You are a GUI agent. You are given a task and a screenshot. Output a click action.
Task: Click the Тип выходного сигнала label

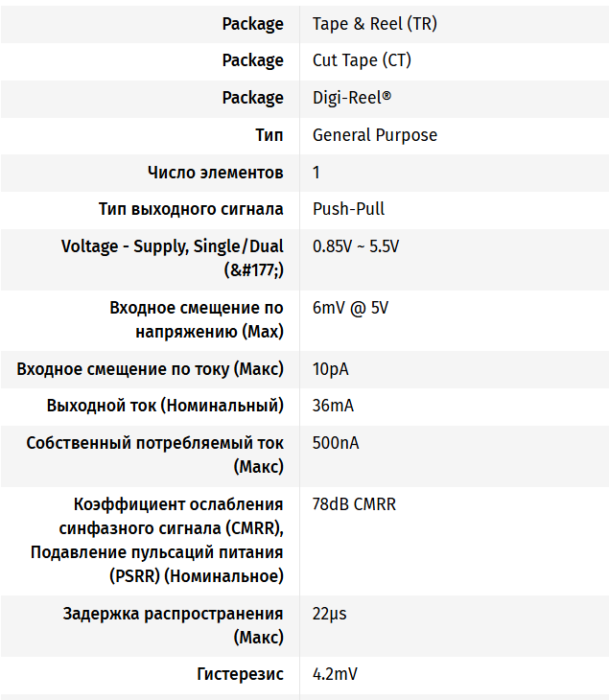(x=191, y=209)
